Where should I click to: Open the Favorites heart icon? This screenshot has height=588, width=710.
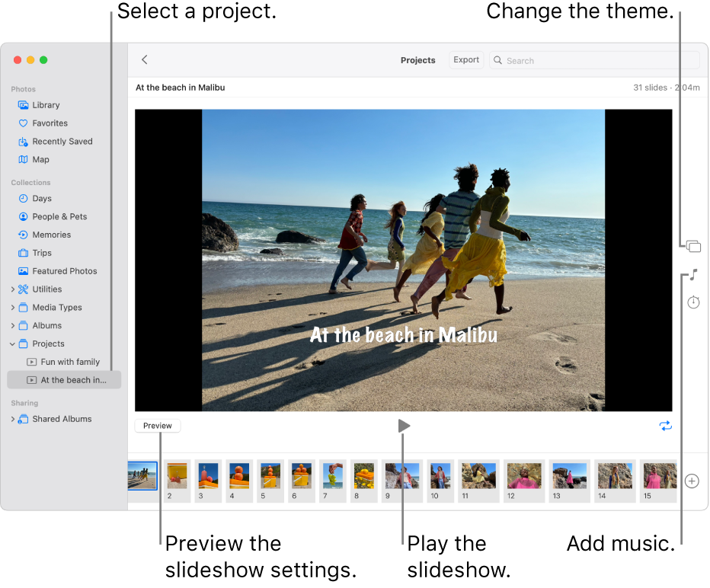pyautogui.click(x=23, y=123)
